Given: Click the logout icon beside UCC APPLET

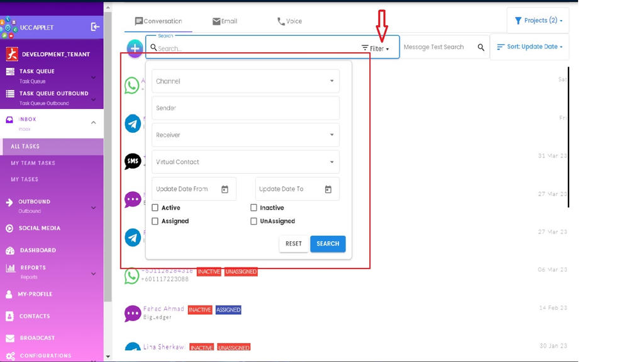Looking at the screenshot, I should pos(95,27).
